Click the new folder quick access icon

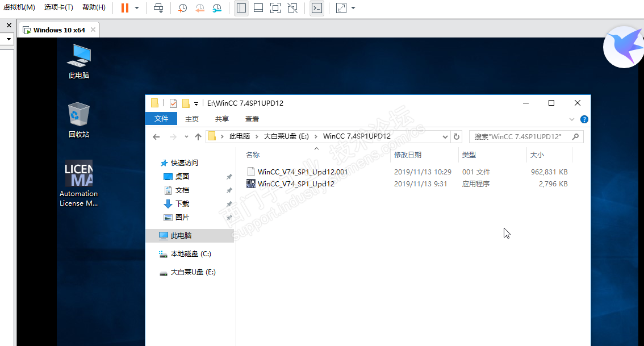pyautogui.click(x=186, y=103)
